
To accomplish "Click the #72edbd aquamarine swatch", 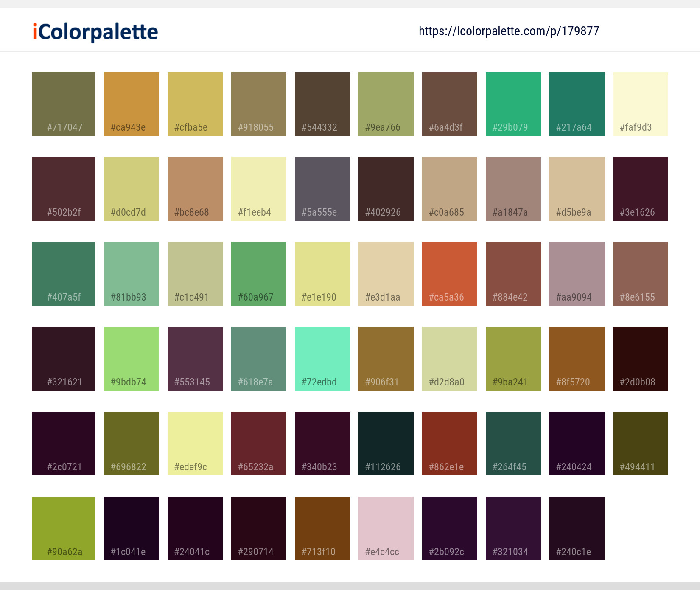I will (x=322, y=358).
